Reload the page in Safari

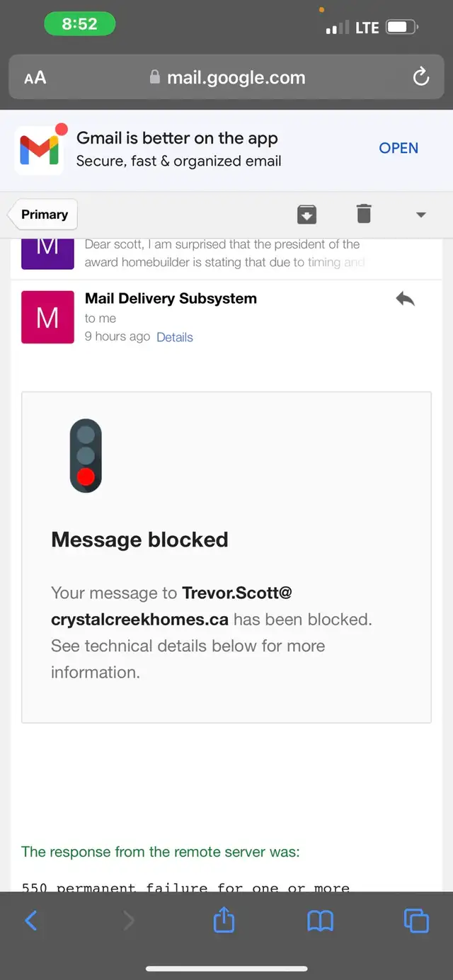click(420, 77)
